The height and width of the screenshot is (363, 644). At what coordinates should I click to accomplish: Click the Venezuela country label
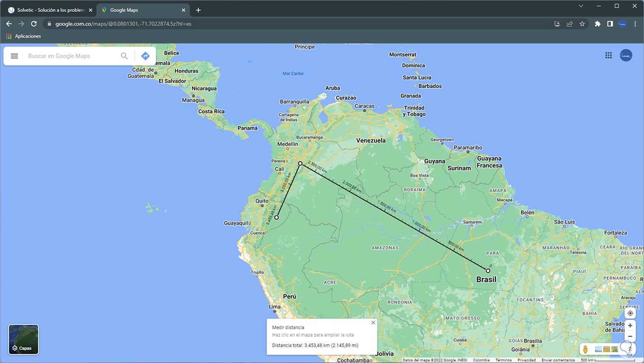(x=371, y=140)
